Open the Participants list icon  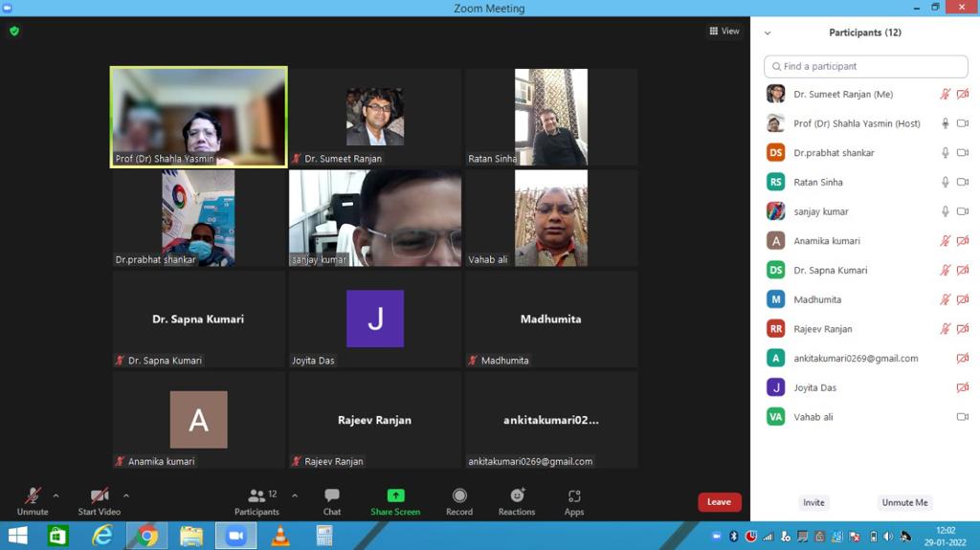(x=256, y=500)
